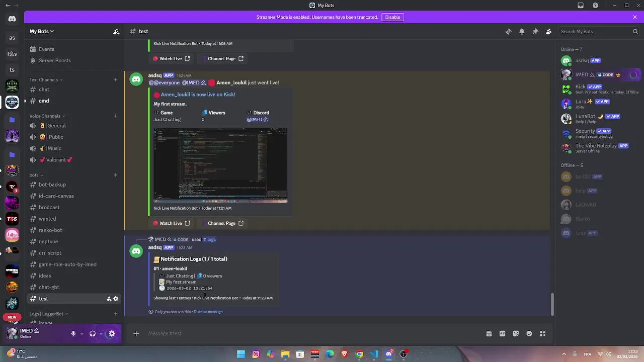Open File Explorer from taskbar
644x362 pixels.
(285, 354)
